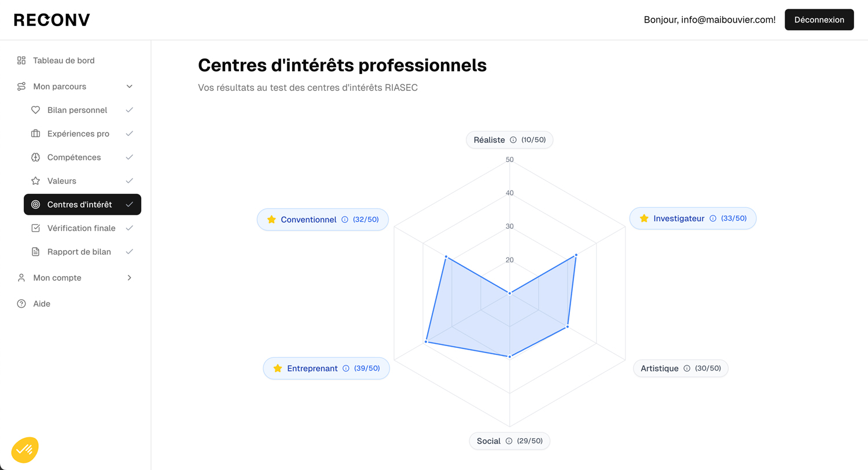Collapse the Mon parcours section chevron
Screen dimensions: 868x470
pyautogui.click(x=130, y=86)
